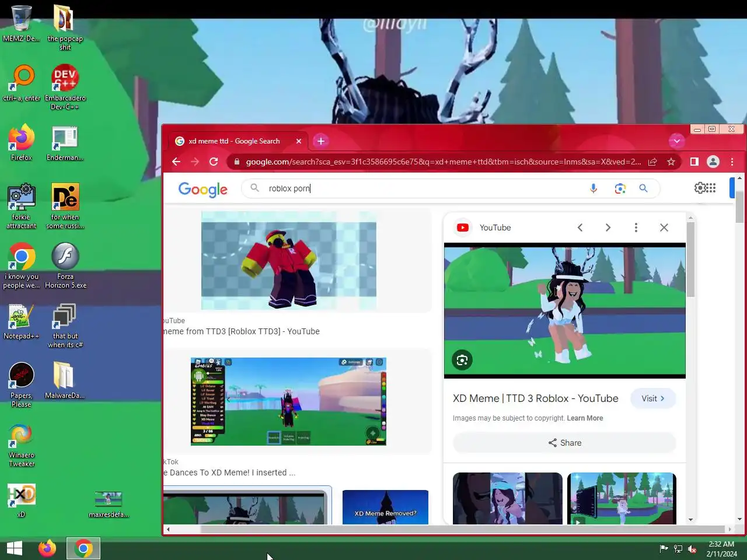The image size is (747, 560).
Task: Close the 'xd meme ttd' tab
Action: click(299, 141)
